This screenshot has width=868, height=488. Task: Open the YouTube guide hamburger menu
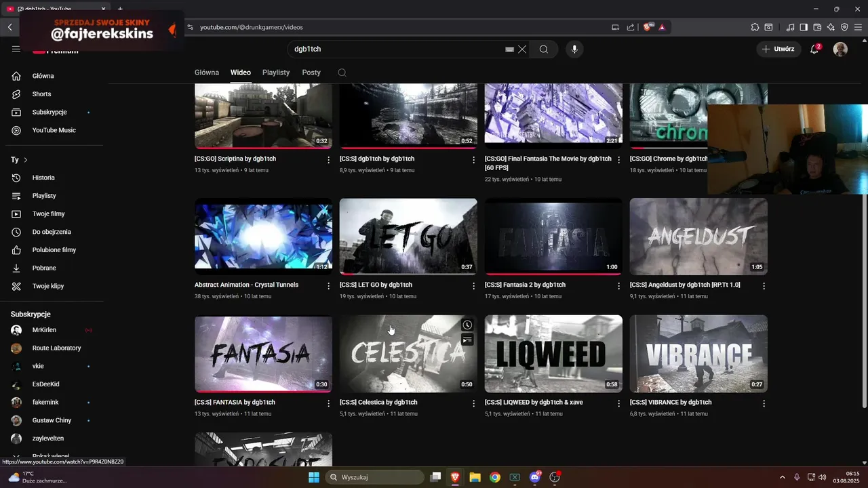point(16,49)
